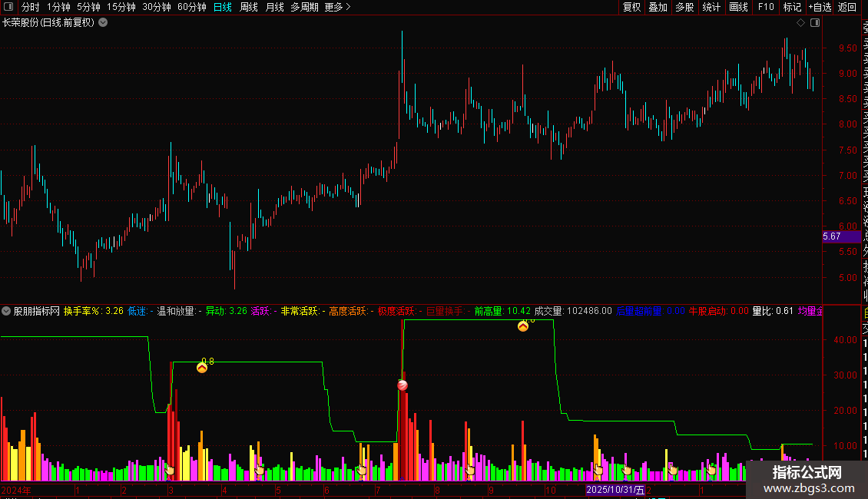Activate the 画线 drawing tool
The height and width of the screenshot is (499, 868).
pos(738,7)
